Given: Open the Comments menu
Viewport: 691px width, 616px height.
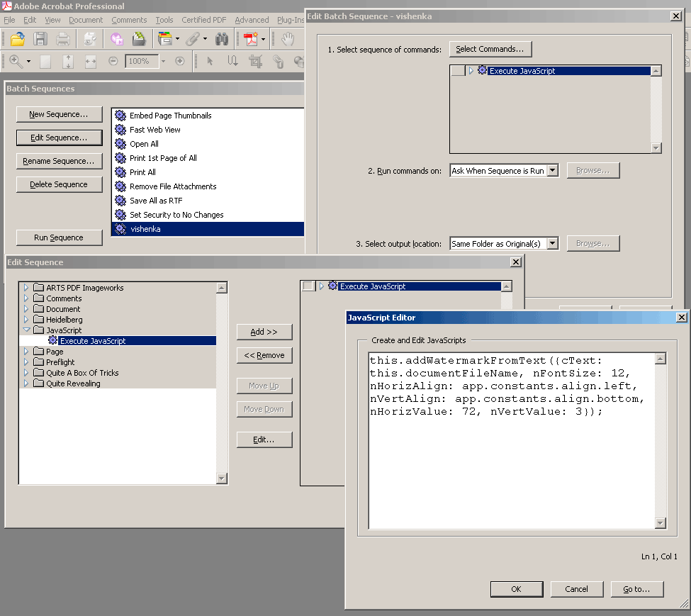Looking at the screenshot, I should (x=129, y=20).
